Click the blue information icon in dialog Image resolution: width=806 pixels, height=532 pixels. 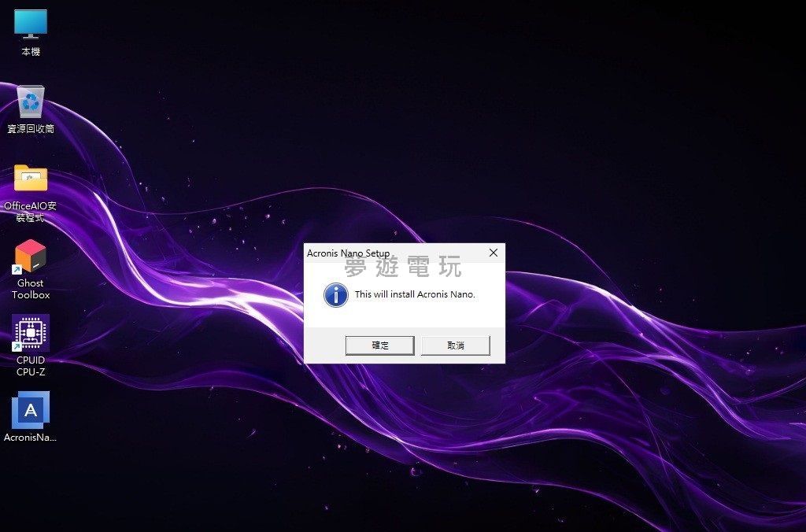tap(335, 295)
